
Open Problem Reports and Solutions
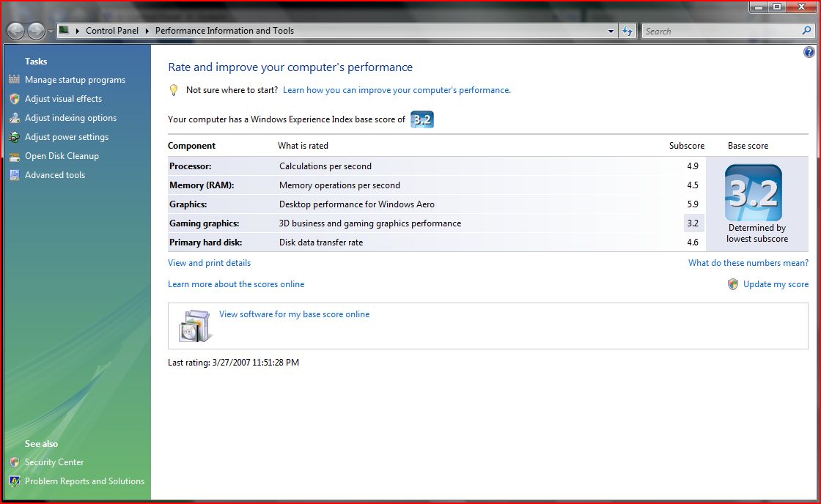point(84,481)
